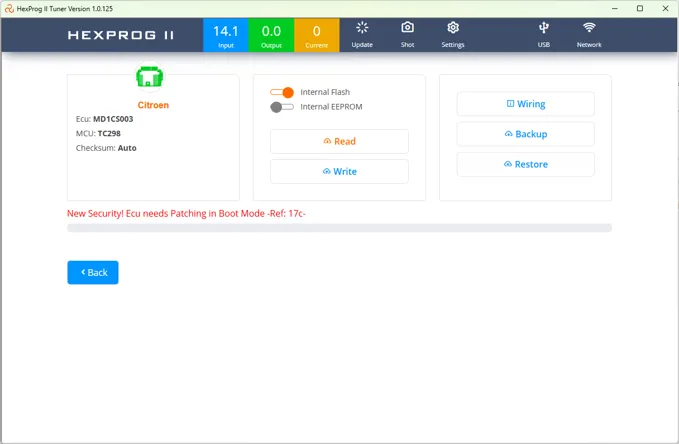
Task: Click the orange Current 0 tile
Action: pyautogui.click(x=317, y=35)
